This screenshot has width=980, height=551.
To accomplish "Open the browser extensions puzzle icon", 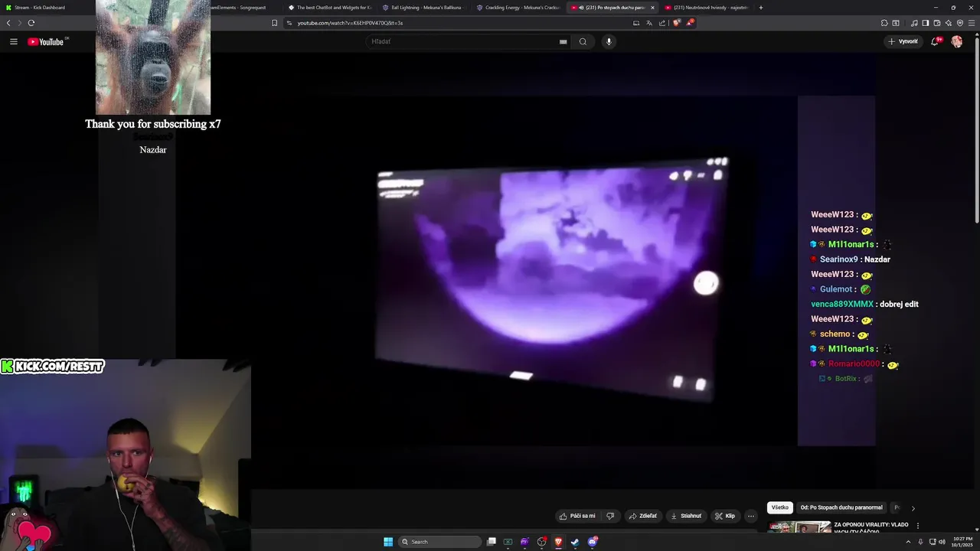I will tap(884, 23).
